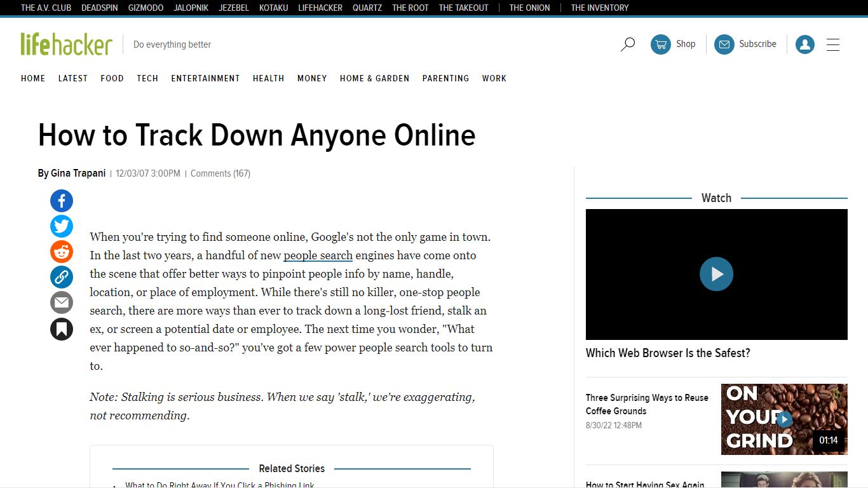The image size is (868, 488).
Task: Copy article link with chain icon
Action: [x=62, y=277]
